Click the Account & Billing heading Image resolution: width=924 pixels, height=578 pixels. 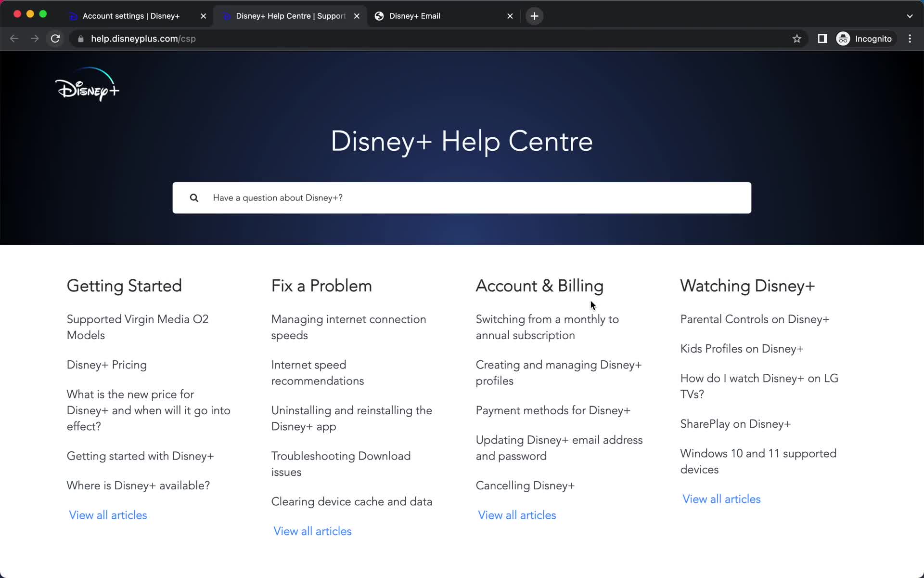point(539,286)
